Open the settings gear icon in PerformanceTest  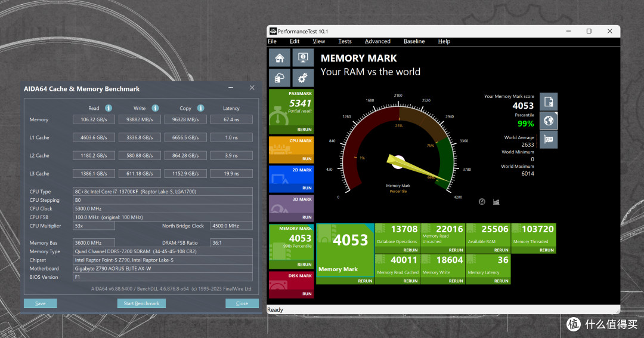(303, 78)
